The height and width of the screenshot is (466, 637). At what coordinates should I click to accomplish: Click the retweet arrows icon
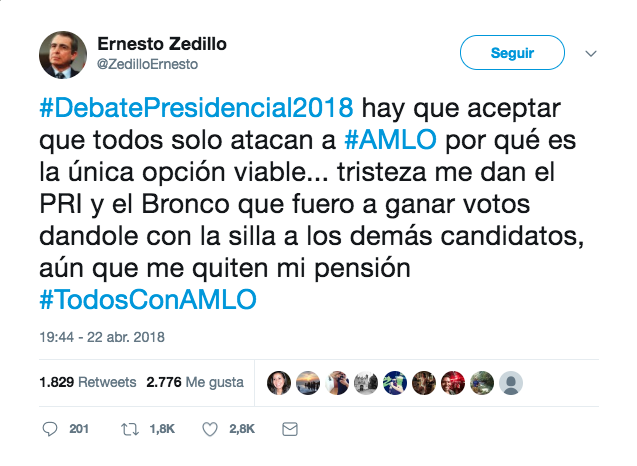(x=128, y=429)
